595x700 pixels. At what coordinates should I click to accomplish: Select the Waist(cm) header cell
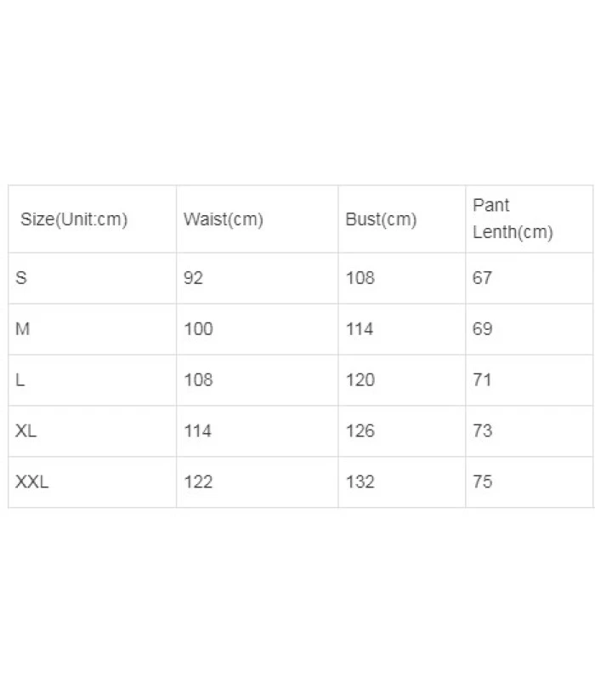tap(224, 219)
